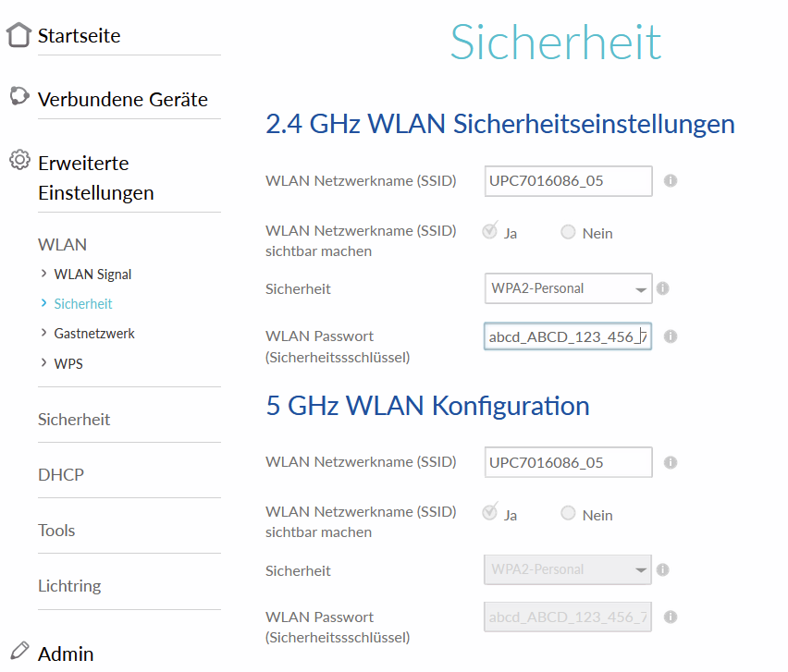Go to the Gastnetzwerk page
This screenshot has width=788, height=672.
[94, 334]
